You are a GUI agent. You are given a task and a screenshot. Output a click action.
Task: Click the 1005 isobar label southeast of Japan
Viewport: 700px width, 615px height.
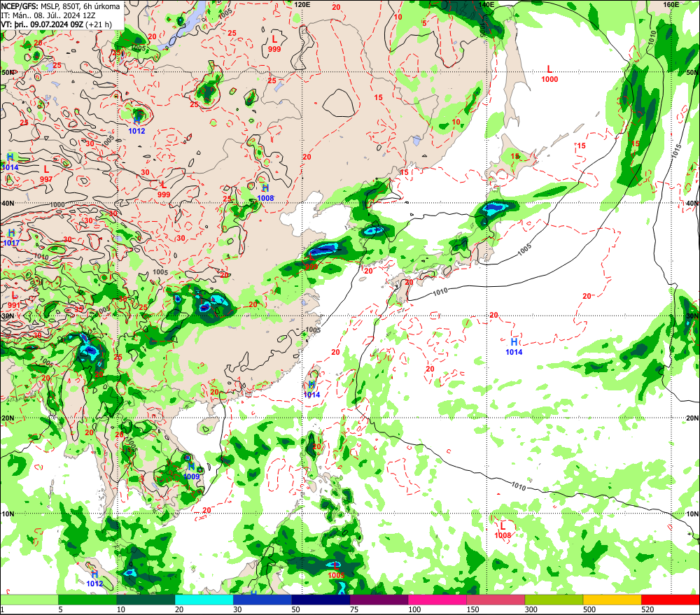tap(524, 249)
